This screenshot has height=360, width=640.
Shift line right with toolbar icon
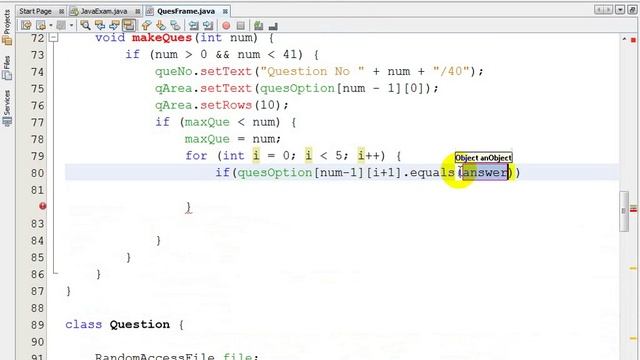pyautogui.click(x=208, y=26)
